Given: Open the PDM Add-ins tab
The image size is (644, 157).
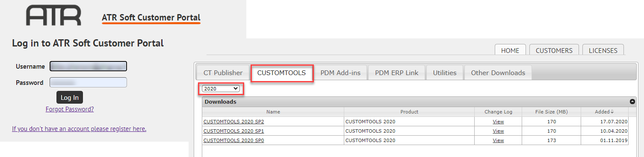Looking at the screenshot, I should pos(340,73).
